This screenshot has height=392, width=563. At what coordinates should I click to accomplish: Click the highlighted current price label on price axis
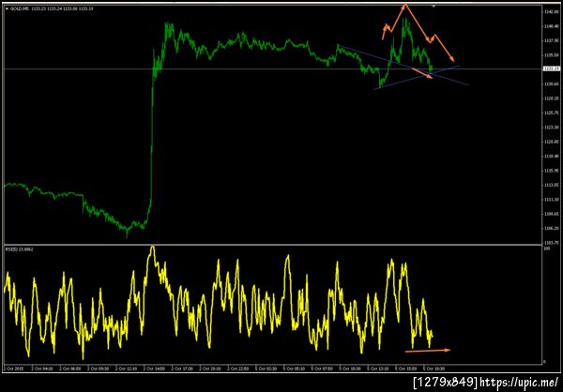pos(553,68)
